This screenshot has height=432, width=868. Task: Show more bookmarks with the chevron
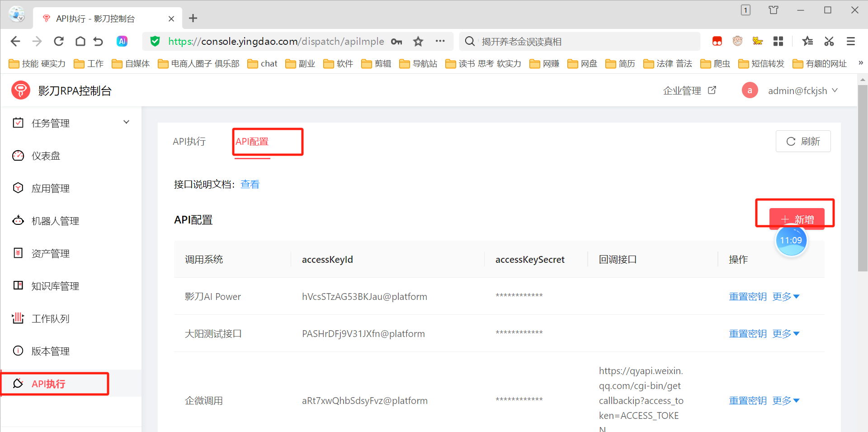pyautogui.click(x=861, y=63)
